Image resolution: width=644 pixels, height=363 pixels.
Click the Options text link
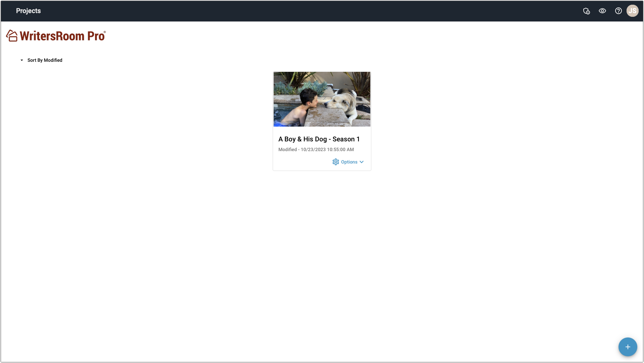coord(349,162)
